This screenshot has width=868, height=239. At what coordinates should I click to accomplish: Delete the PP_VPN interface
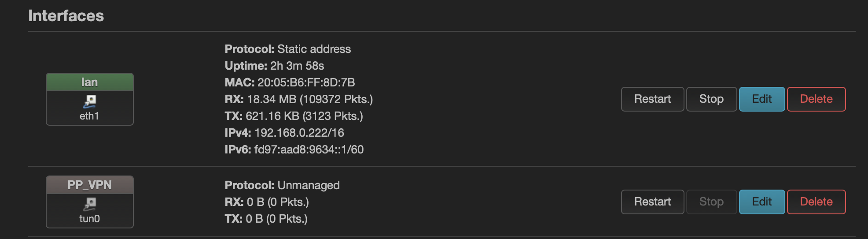pos(816,202)
